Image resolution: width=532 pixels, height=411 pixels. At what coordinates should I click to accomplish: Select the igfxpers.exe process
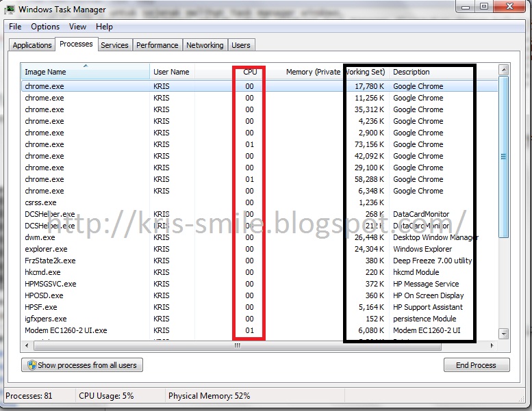pyautogui.click(x=259, y=319)
